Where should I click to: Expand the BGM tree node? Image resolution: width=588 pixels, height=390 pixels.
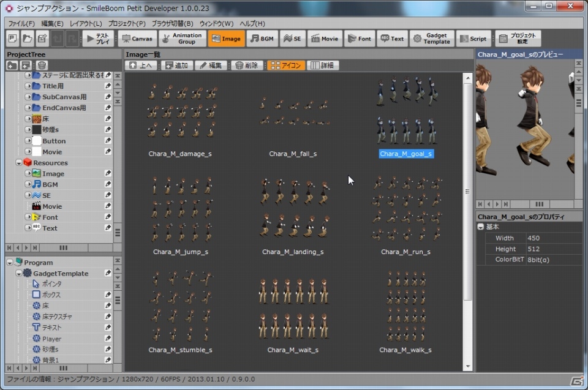(x=28, y=184)
